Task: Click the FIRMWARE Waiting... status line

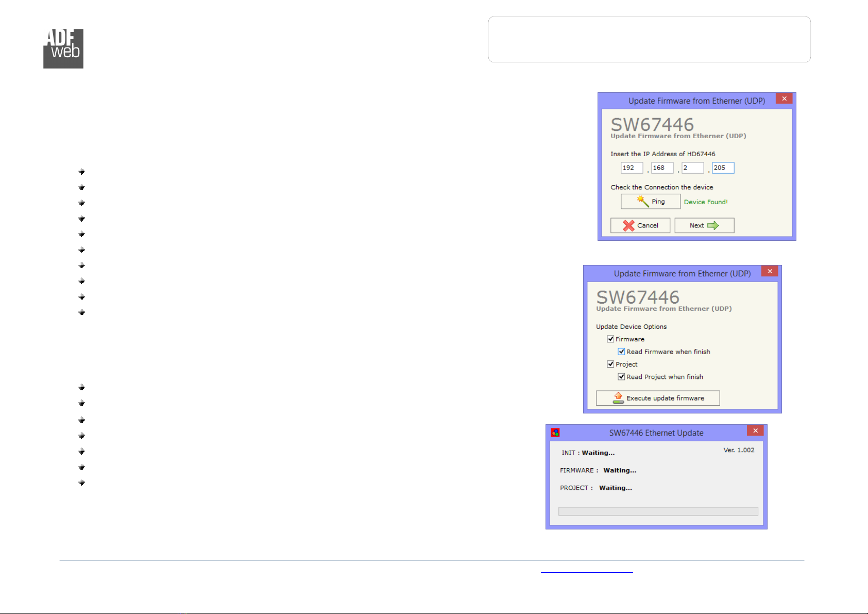Action: [598, 470]
